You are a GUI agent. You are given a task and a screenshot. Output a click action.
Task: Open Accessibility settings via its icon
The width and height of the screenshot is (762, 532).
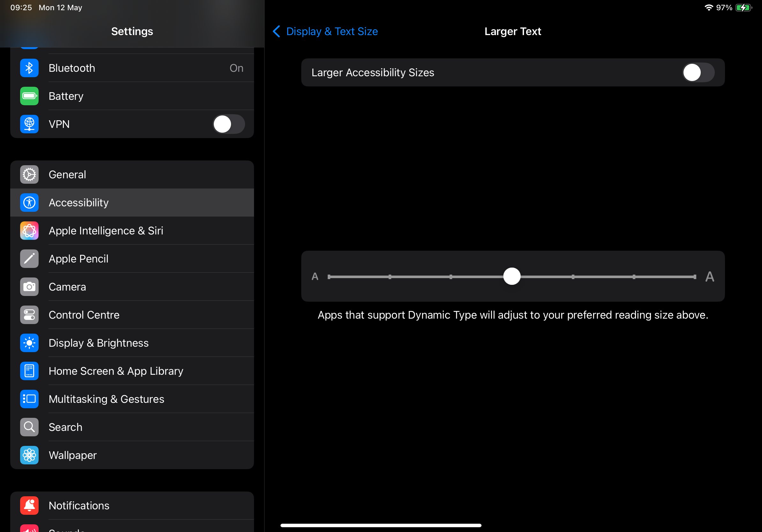pos(29,202)
